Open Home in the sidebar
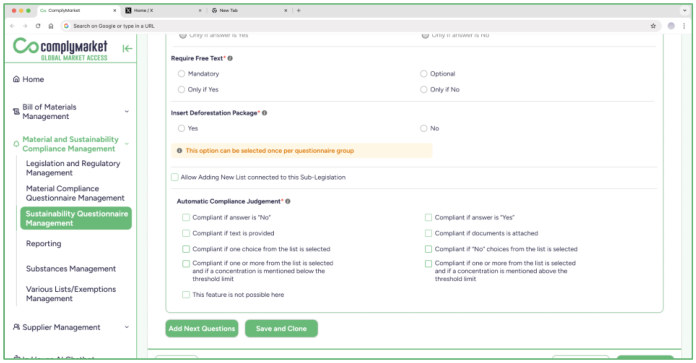 point(33,79)
